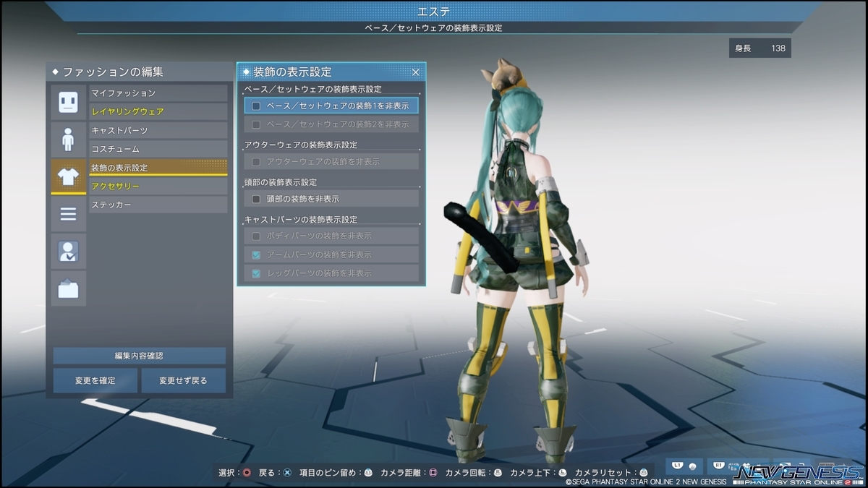
Task: Uncheck レッグパーツの装飾を非表示 checkbox
Action: [x=256, y=273]
